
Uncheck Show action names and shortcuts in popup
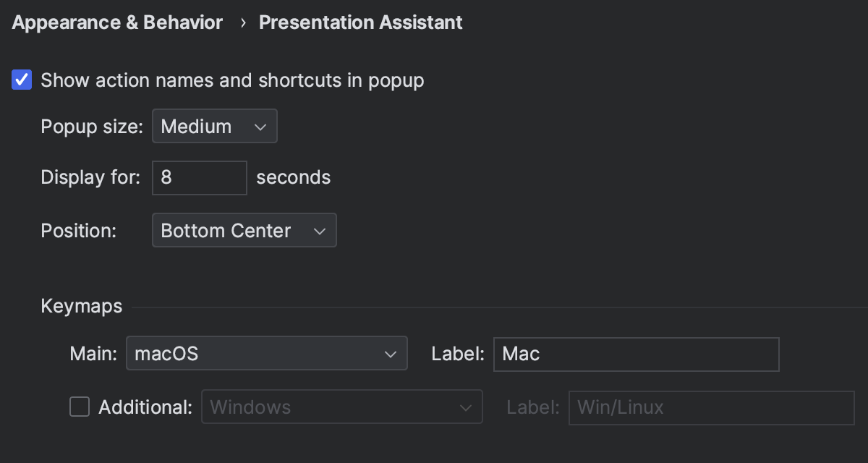point(21,80)
